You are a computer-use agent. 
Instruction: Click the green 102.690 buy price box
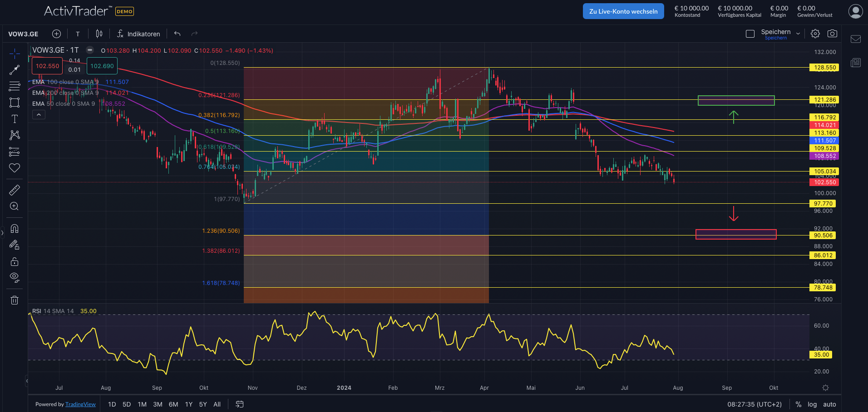(102, 66)
